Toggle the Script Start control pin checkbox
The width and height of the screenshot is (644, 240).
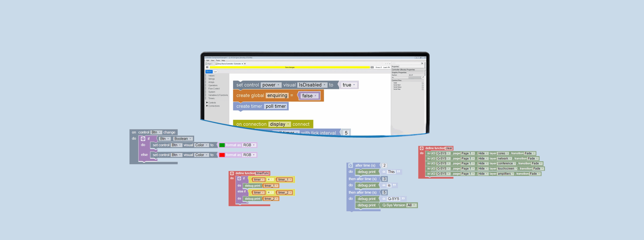423,85
